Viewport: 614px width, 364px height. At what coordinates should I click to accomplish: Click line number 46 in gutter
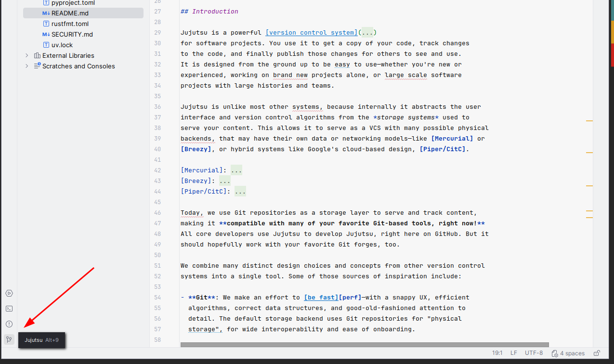click(x=157, y=213)
